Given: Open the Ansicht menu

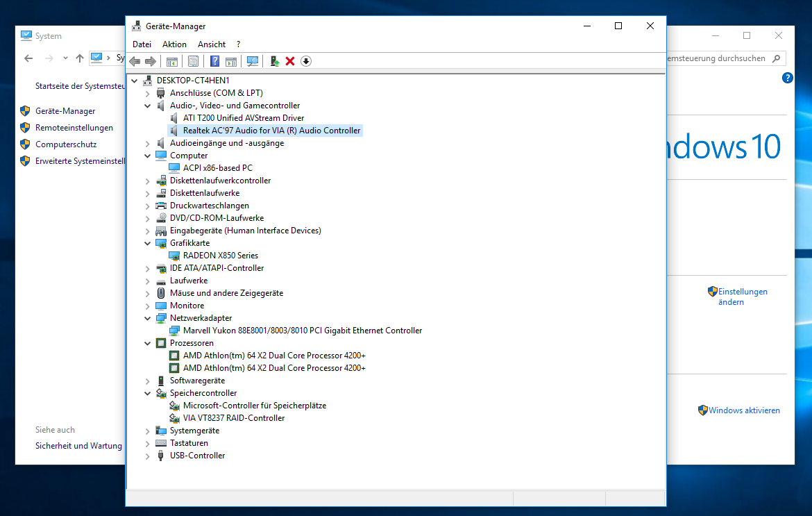Looking at the screenshot, I should click(x=211, y=44).
